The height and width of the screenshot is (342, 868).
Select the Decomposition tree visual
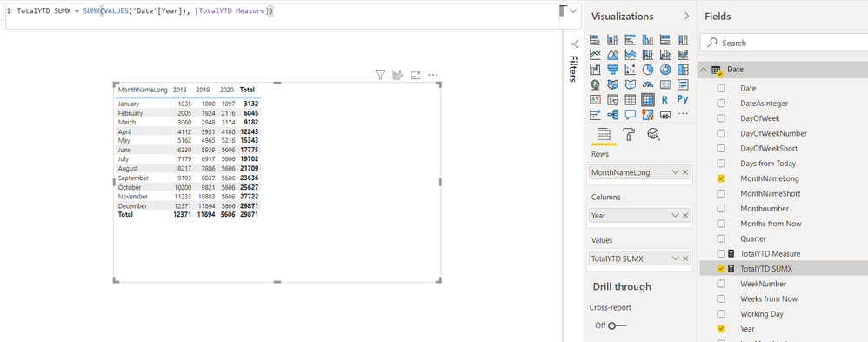[613, 115]
